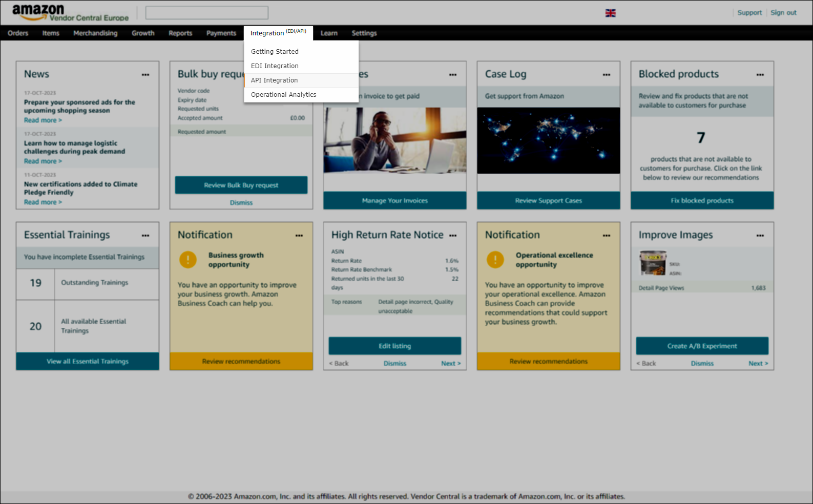The image size is (813, 504).
Task: Click the Edit listing button
Action: (395, 346)
